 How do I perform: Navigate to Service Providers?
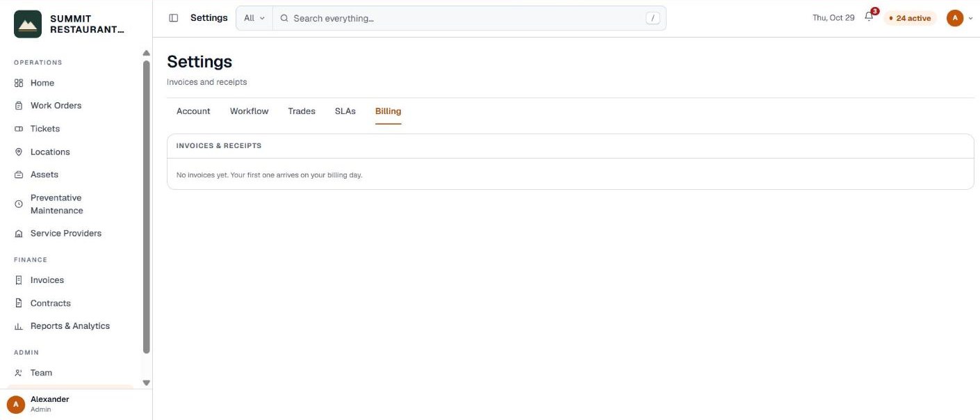[66, 234]
